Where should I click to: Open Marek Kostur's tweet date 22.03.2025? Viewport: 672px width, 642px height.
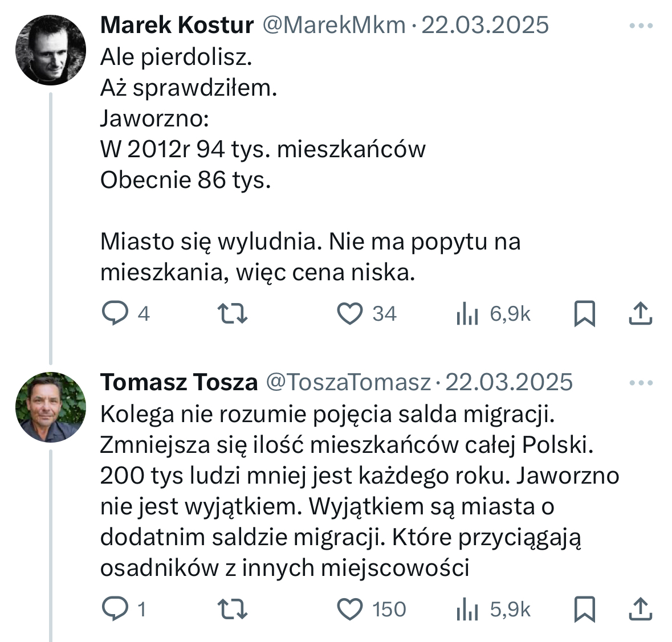pos(485,25)
